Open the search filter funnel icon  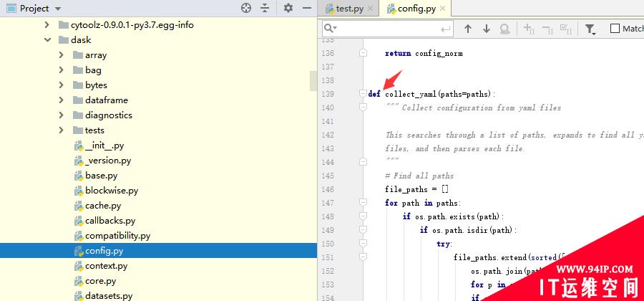590,29
